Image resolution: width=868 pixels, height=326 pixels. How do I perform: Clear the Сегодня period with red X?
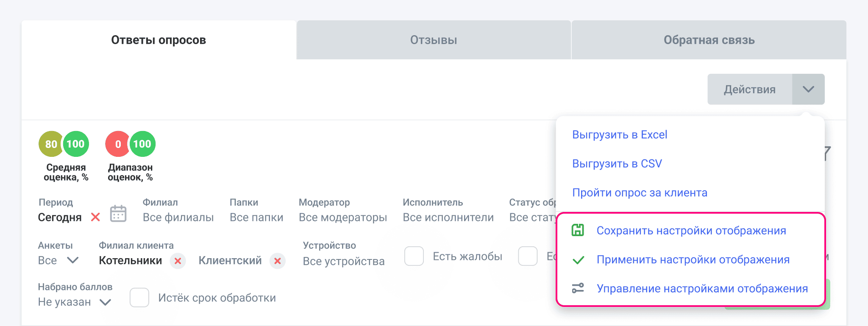tap(96, 217)
